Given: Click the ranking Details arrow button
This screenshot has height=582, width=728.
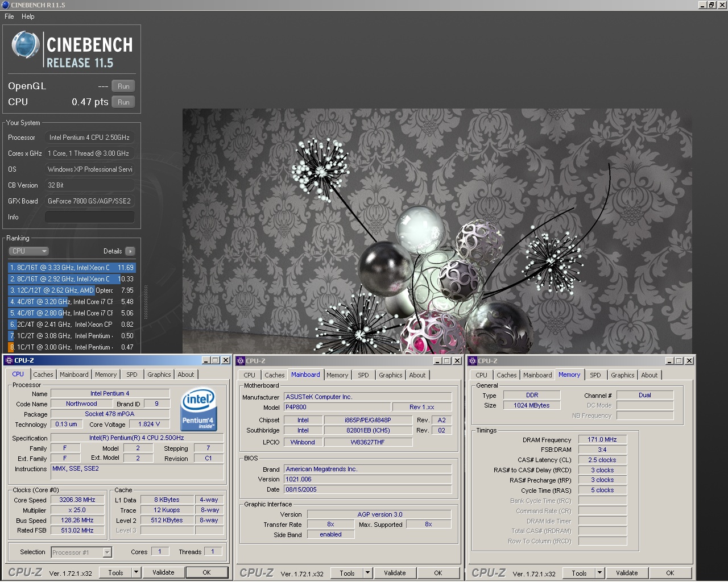Looking at the screenshot, I should point(130,251).
